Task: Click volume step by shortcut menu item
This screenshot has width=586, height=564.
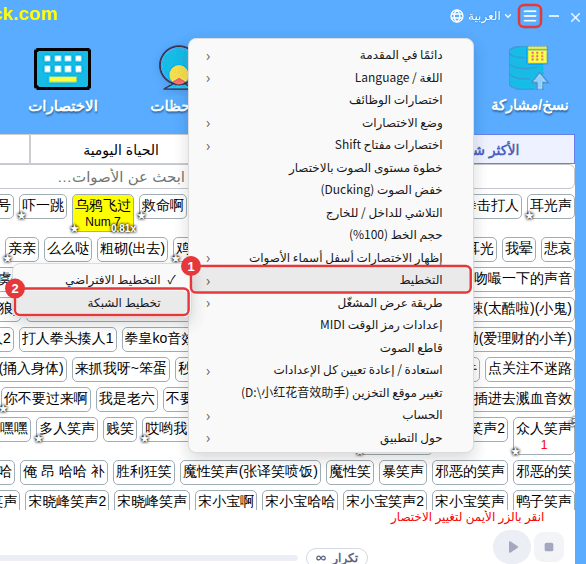Action: (x=331, y=168)
